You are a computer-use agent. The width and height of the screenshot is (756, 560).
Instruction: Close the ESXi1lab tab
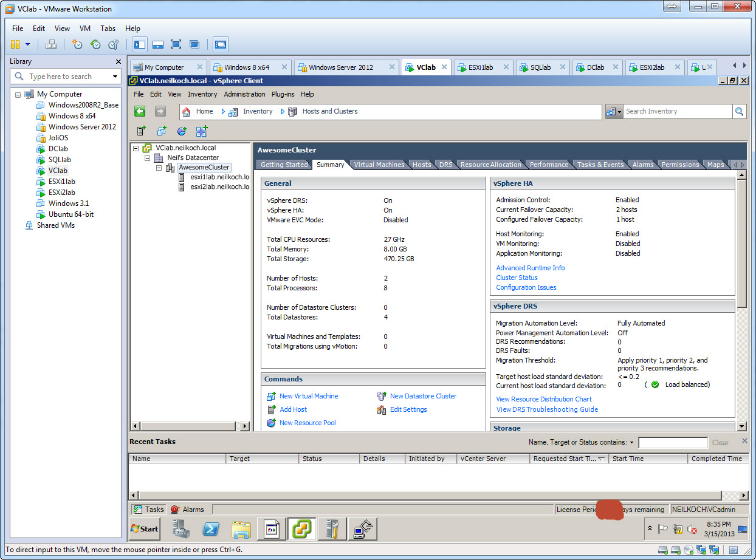pos(506,67)
